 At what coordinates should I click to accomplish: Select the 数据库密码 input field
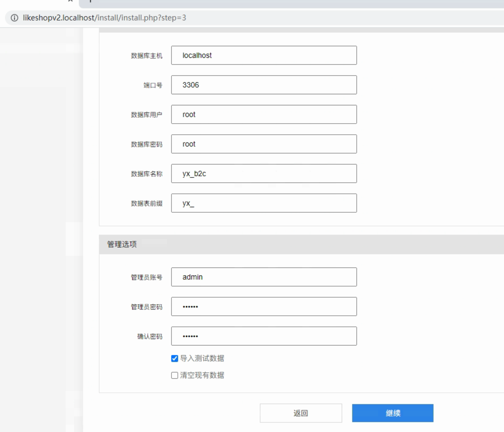tap(264, 144)
